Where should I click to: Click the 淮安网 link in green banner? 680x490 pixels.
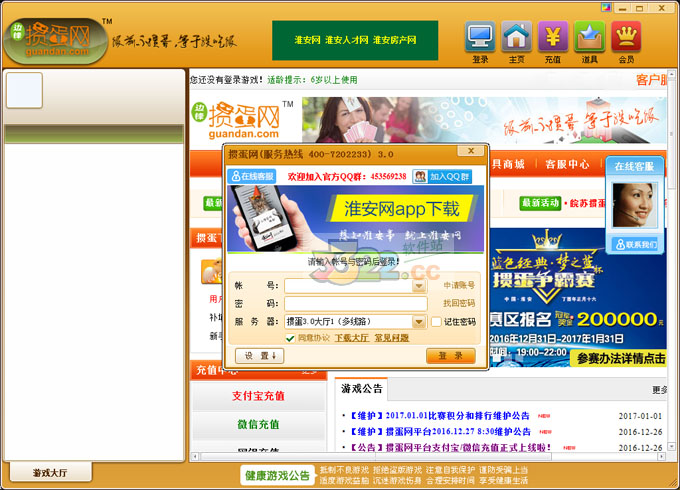(307, 40)
